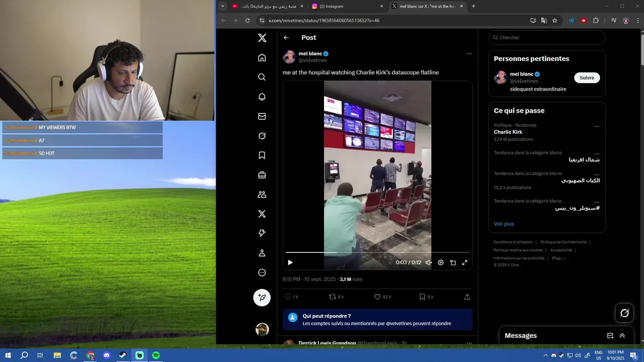The width and height of the screenshot is (644, 362).
Task: Enter fullscreen on the video player
Action: [x=465, y=262]
